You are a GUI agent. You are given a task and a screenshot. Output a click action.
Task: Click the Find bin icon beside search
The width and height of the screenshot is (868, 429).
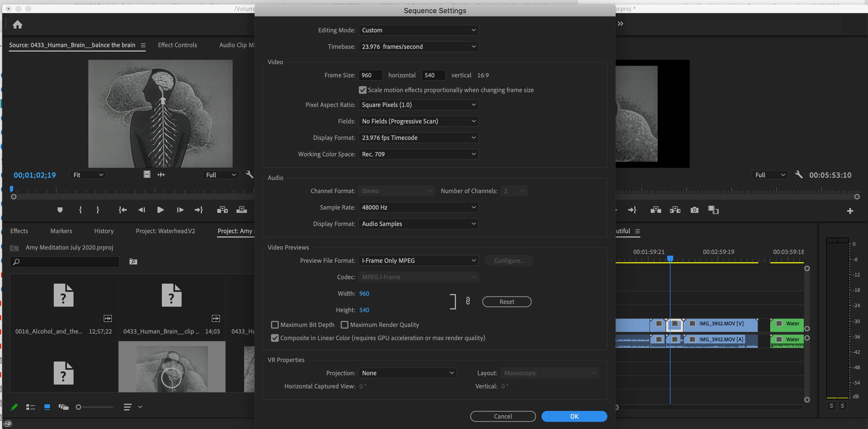tap(133, 261)
